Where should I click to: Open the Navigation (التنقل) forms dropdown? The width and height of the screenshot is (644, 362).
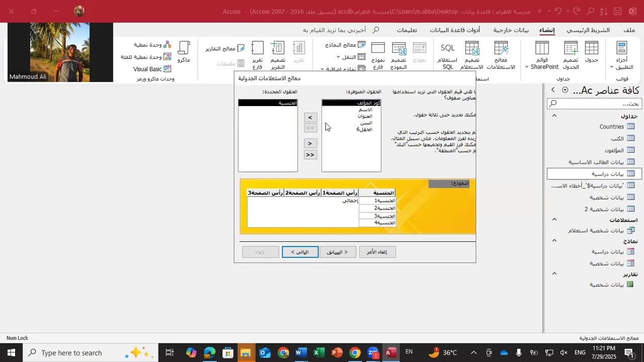pos(351,57)
